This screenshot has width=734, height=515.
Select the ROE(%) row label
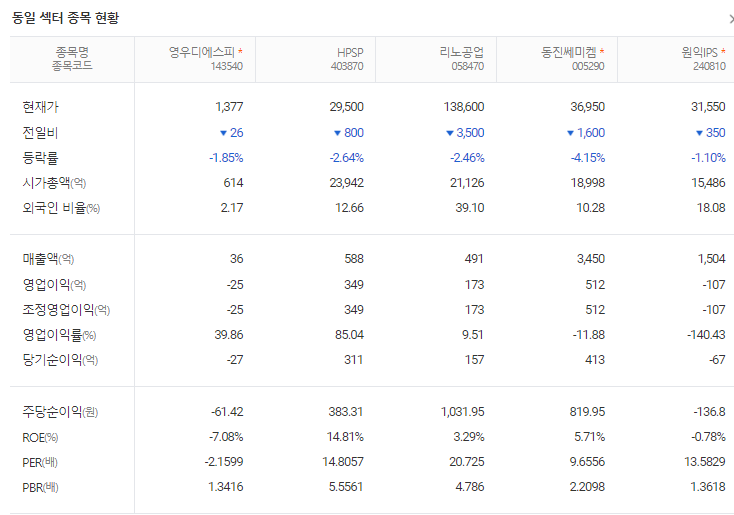[x=40, y=437]
